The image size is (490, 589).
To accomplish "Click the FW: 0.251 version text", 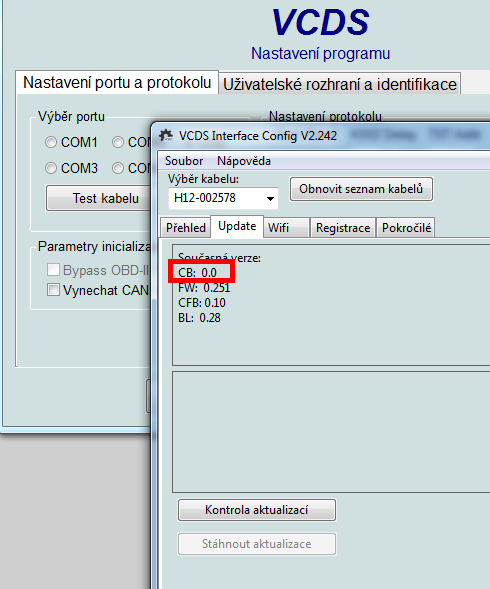I will click(x=204, y=288).
